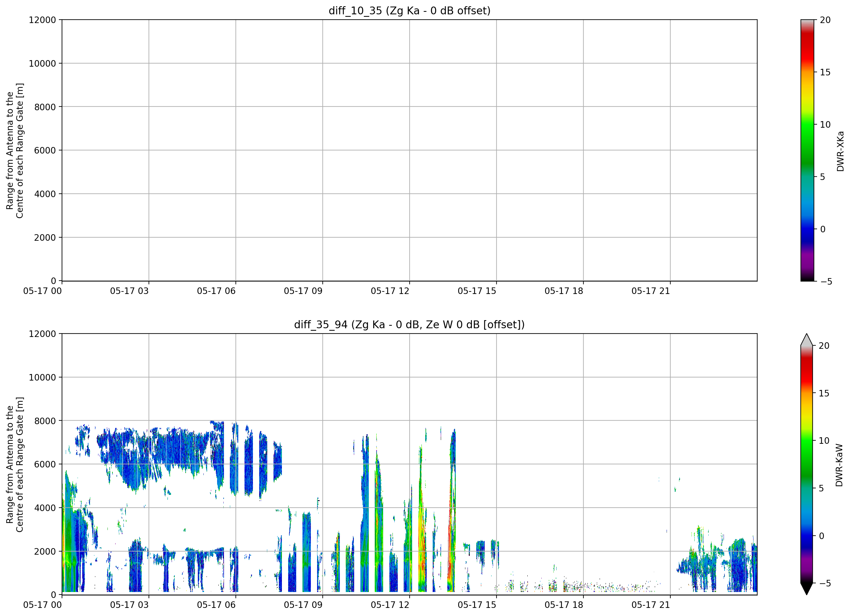Click the '12000' y-axis tick of the diff_10_35 plot
Viewport: 851px width, 616px height.
42,20
